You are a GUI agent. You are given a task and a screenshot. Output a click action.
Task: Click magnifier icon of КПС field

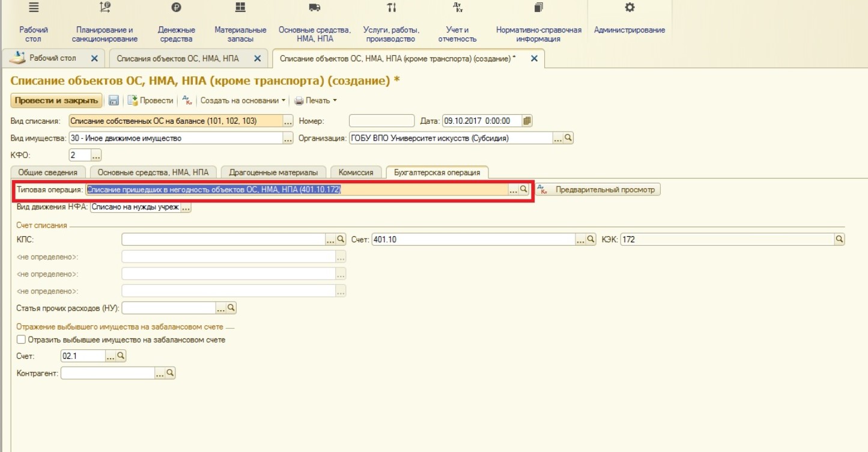[341, 239]
